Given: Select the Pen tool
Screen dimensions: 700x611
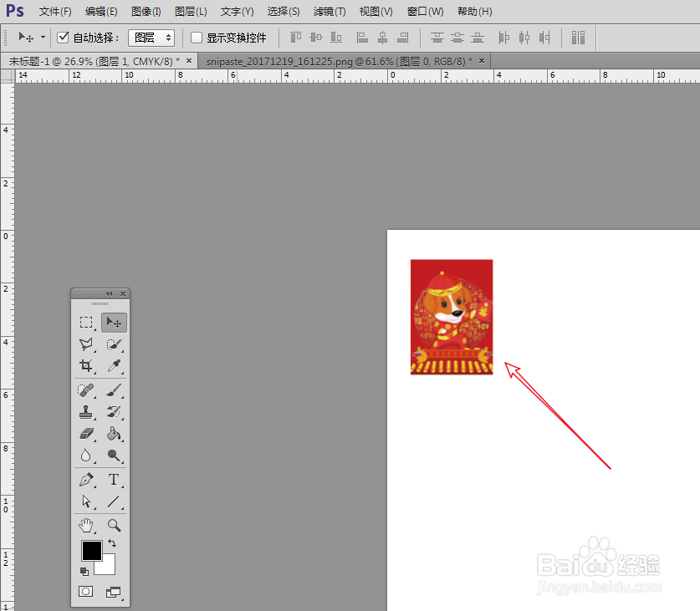Looking at the screenshot, I should pos(86,480).
